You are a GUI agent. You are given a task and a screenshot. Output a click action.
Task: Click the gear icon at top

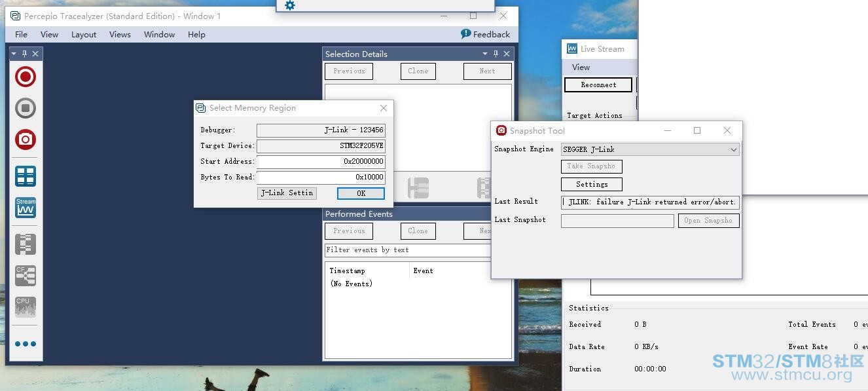pos(290,5)
